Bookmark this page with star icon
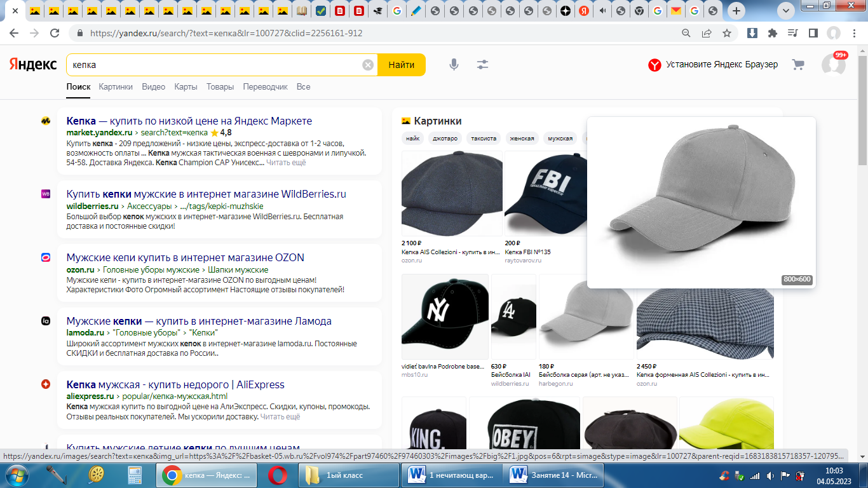 tap(727, 33)
